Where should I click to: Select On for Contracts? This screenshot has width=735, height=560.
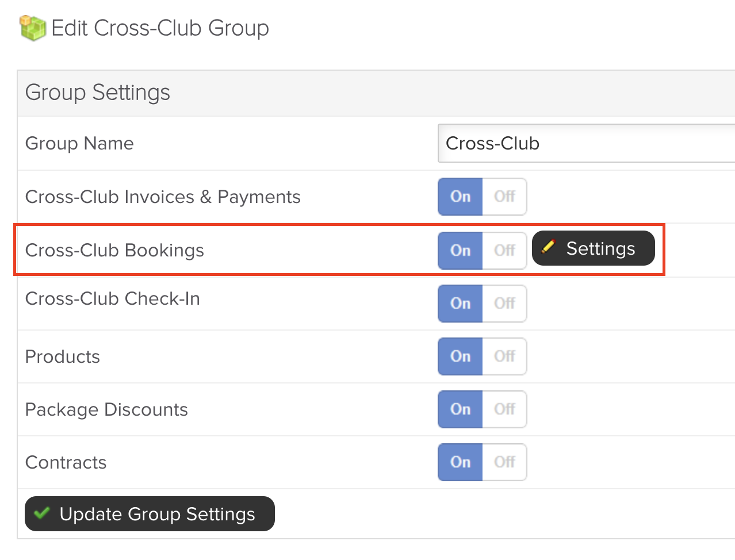[x=460, y=462]
